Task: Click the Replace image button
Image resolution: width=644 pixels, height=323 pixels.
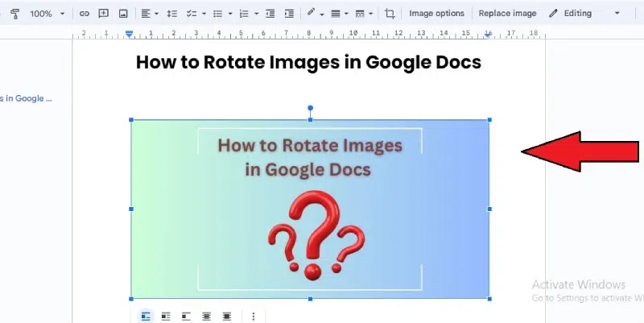Action: tap(507, 13)
